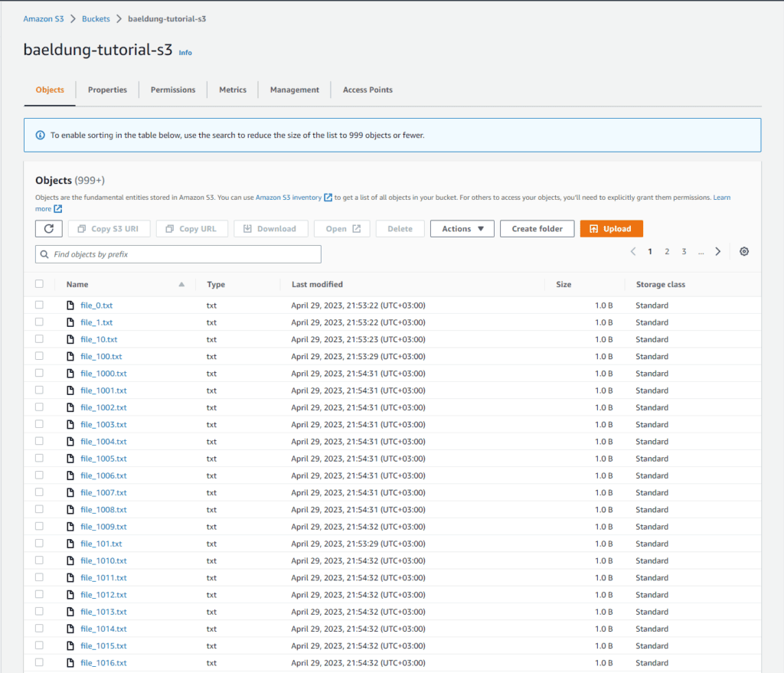Toggle the Name column sort arrow
The width and height of the screenshot is (784, 673).
tap(181, 284)
